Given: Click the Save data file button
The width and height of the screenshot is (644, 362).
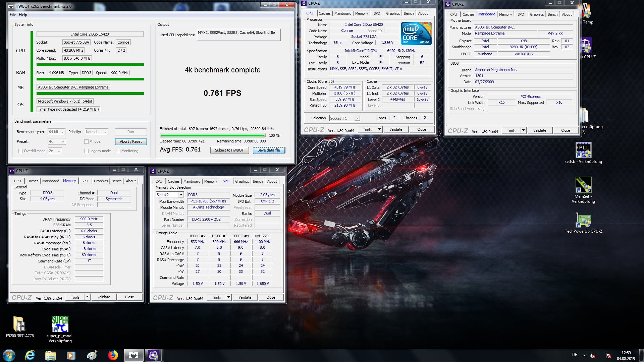Looking at the screenshot, I should coord(269,150).
